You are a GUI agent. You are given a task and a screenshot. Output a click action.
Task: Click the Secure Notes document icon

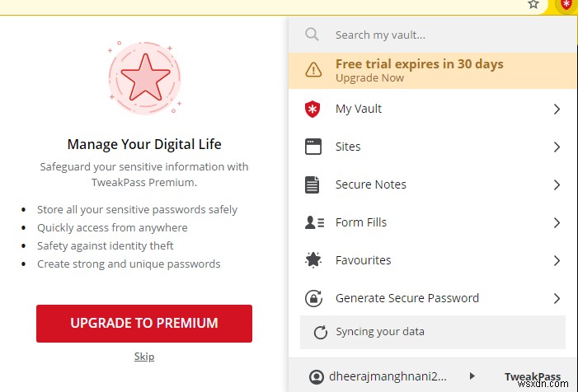click(x=312, y=184)
